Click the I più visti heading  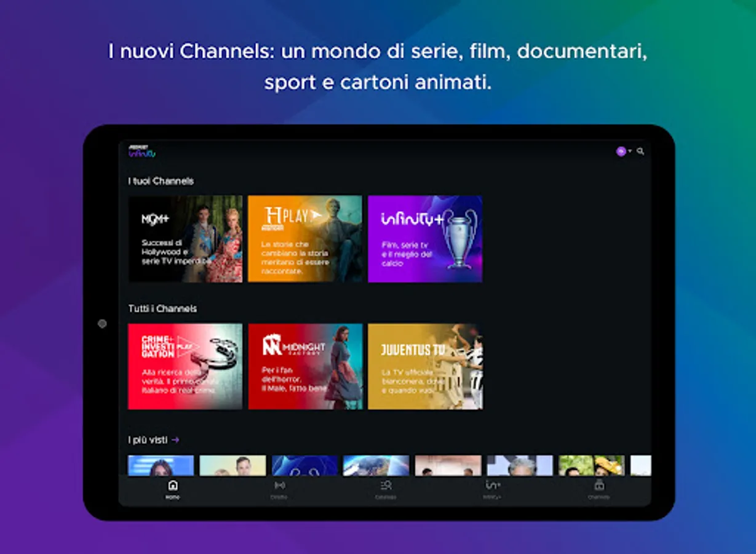pyautogui.click(x=148, y=440)
